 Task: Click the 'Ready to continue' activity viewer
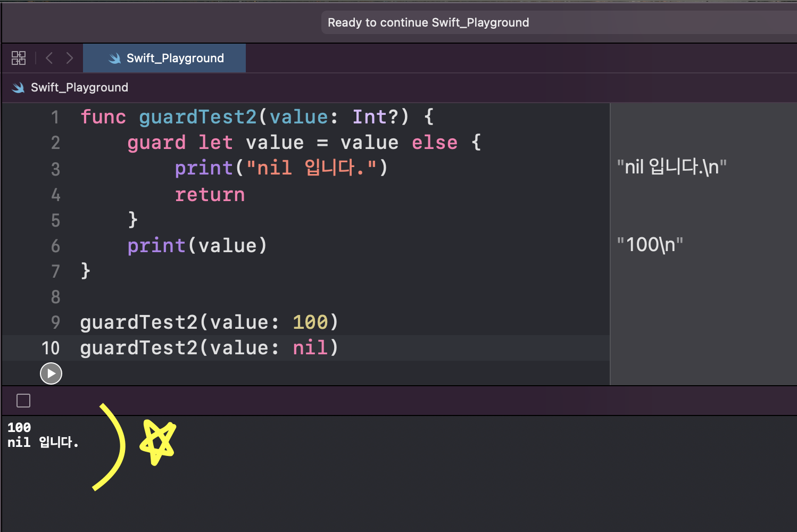[427, 22]
